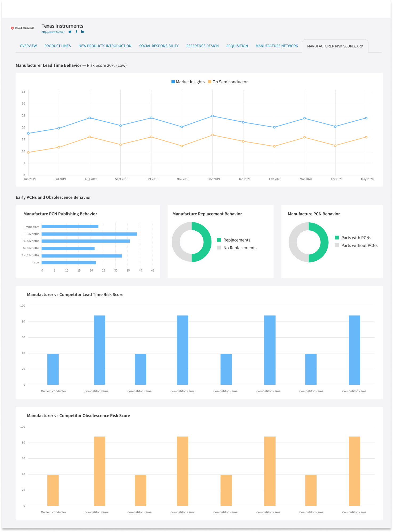Click Early PCNs and Obsolescence Behavior heading
The image size is (393, 532).
point(53,197)
